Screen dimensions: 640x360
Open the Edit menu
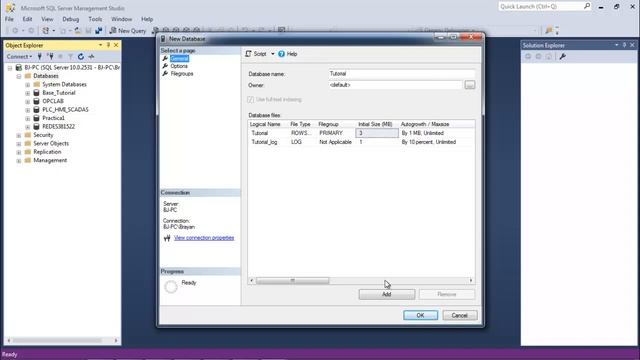27,19
